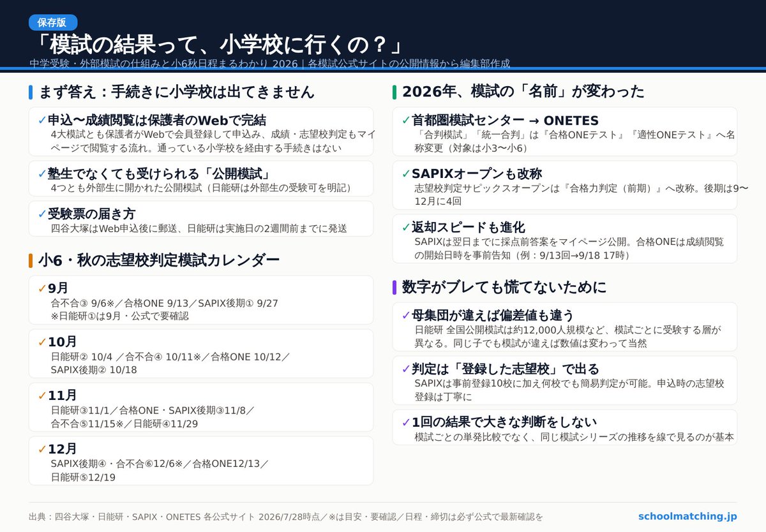Click the checkmark beside 11月
766x532 pixels.
(x=42, y=395)
